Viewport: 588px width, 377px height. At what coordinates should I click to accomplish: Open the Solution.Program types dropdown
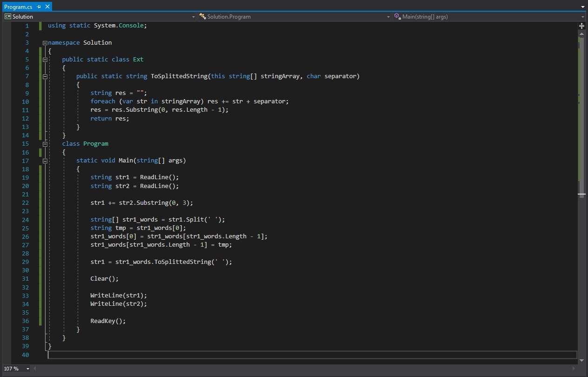[x=388, y=17]
